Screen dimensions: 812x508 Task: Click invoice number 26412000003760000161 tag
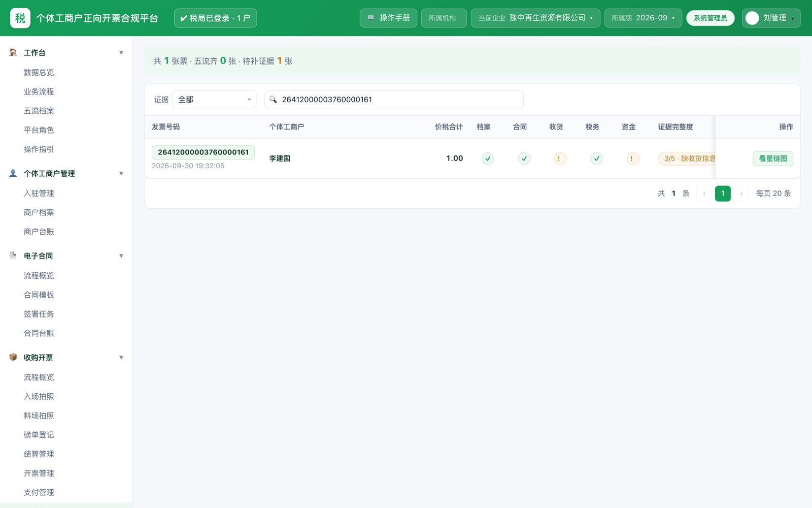(203, 152)
